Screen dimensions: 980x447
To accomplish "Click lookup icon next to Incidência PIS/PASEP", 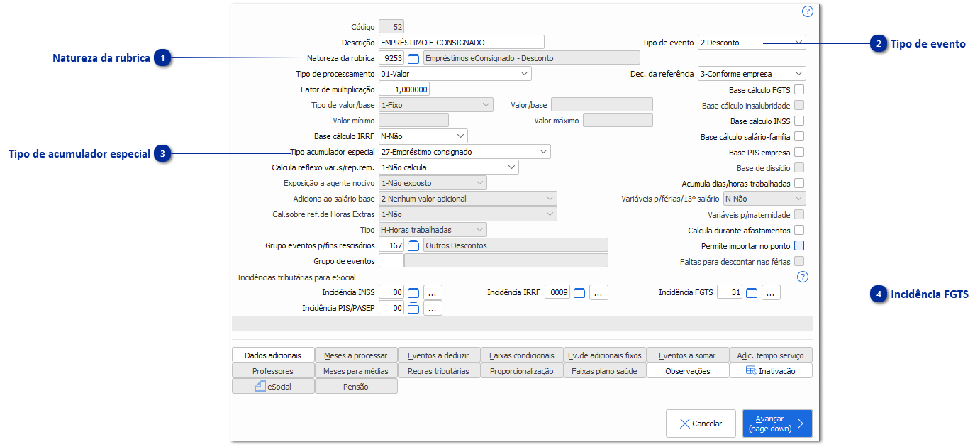I will tap(414, 308).
